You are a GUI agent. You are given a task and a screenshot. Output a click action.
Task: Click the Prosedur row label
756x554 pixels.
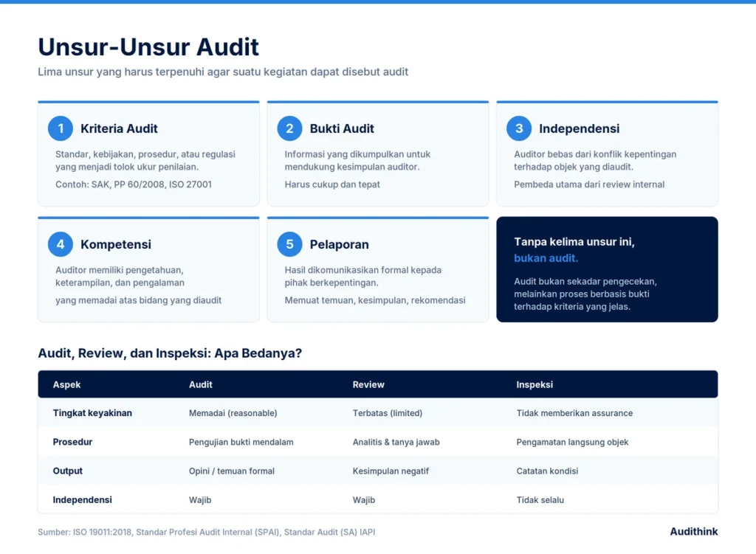72,442
